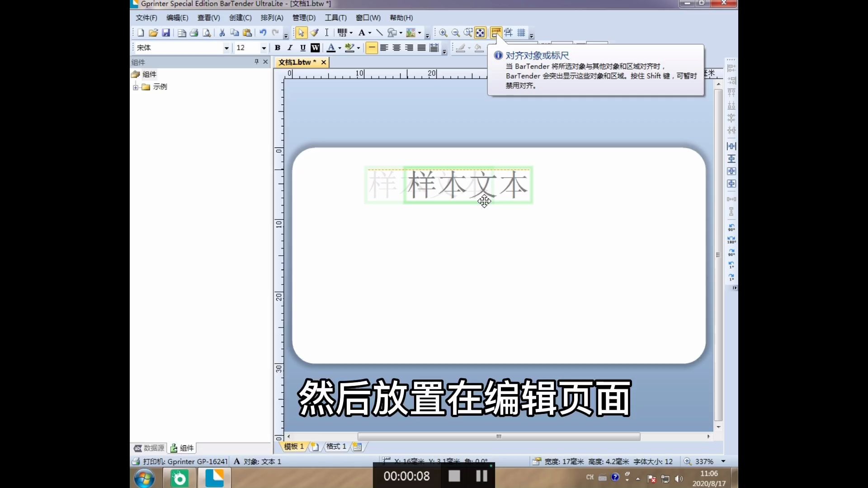Toggle underline formatting
Screen dimensions: 868x488
[303, 48]
